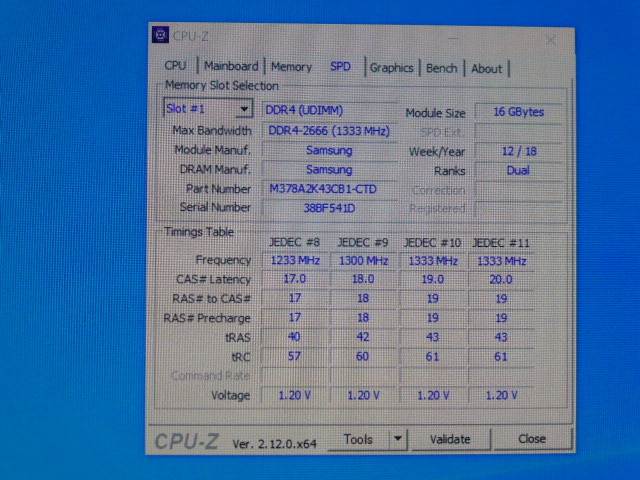Open the About tab
640x480 pixels.
point(487,69)
